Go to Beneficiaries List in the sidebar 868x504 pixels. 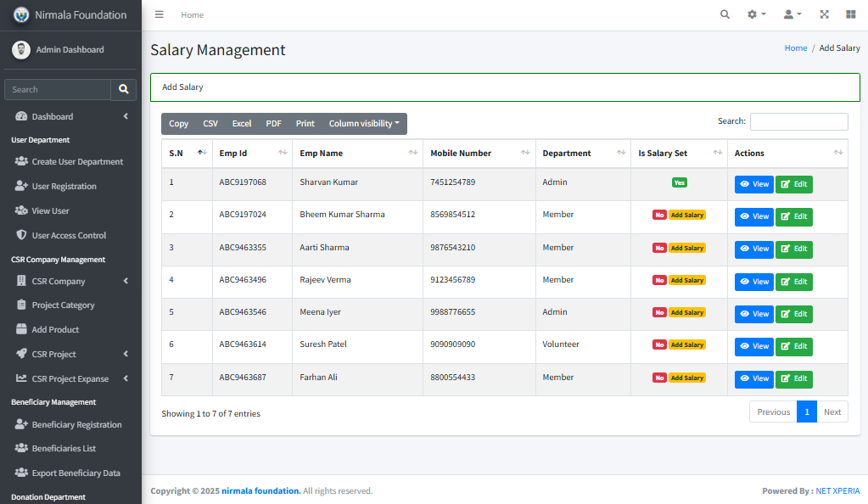point(64,448)
